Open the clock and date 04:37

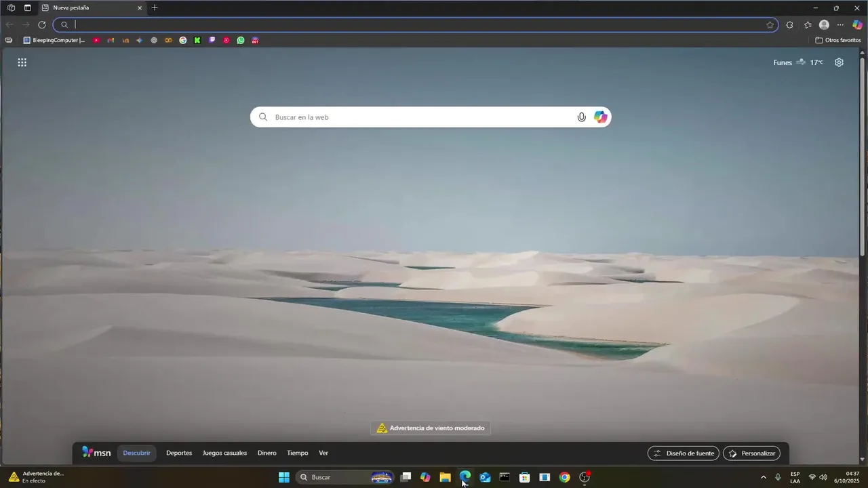pyautogui.click(x=848, y=477)
